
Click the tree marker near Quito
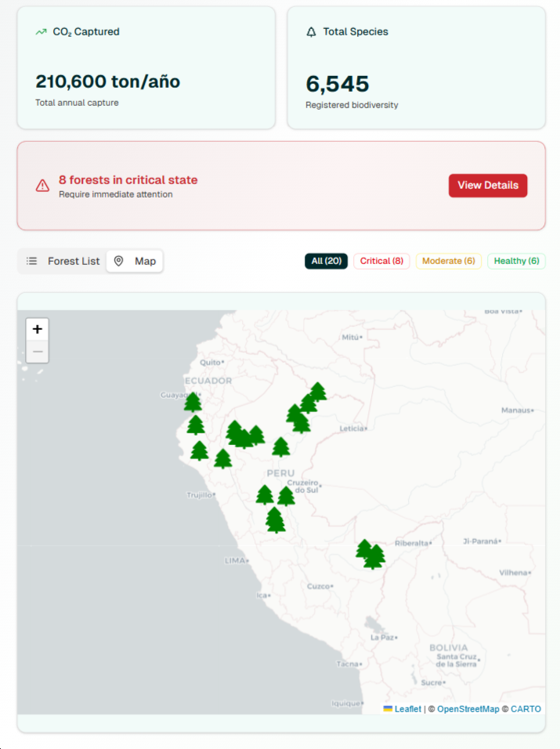pyautogui.click(x=193, y=402)
